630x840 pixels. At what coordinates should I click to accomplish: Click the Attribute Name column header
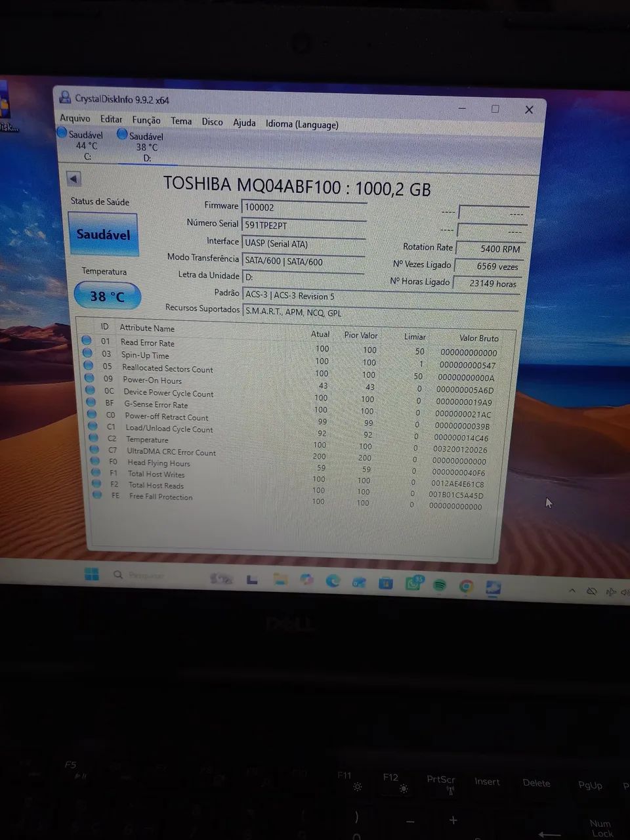[x=147, y=328]
